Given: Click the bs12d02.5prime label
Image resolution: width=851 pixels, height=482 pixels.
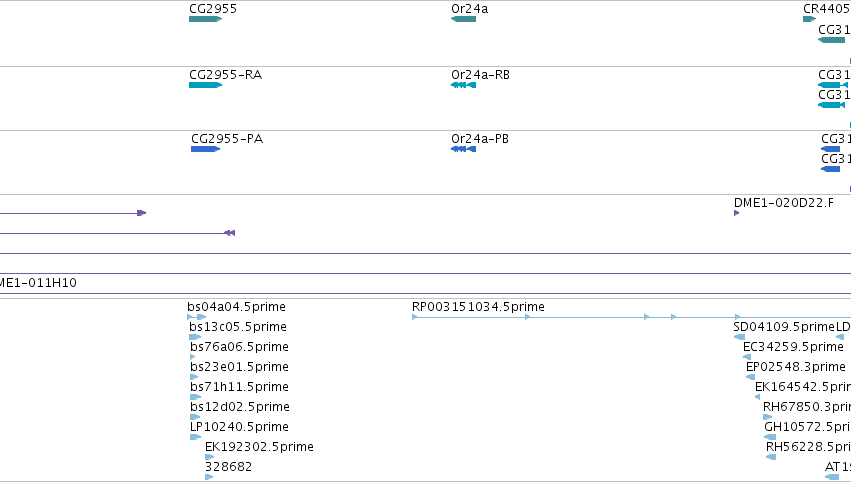Looking at the screenshot, I should tap(239, 407).
